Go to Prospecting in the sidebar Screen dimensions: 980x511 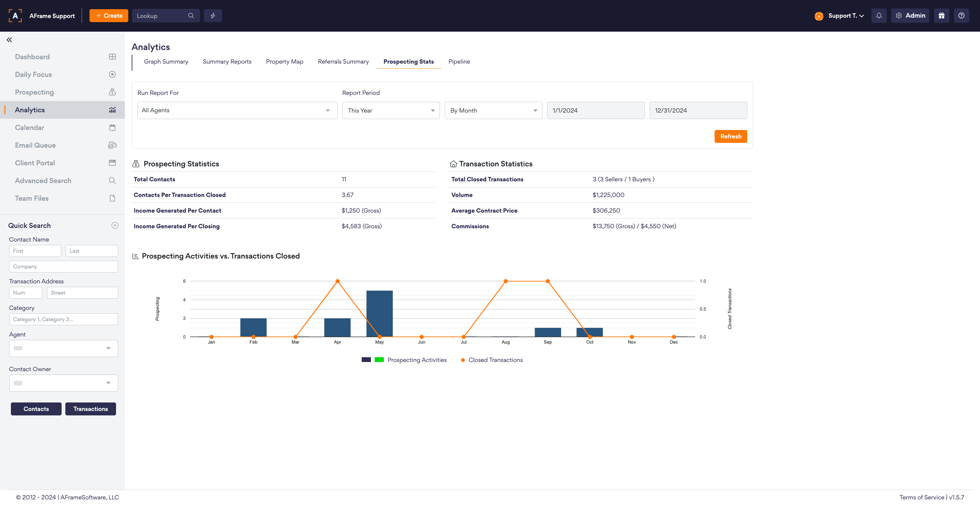point(34,92)
